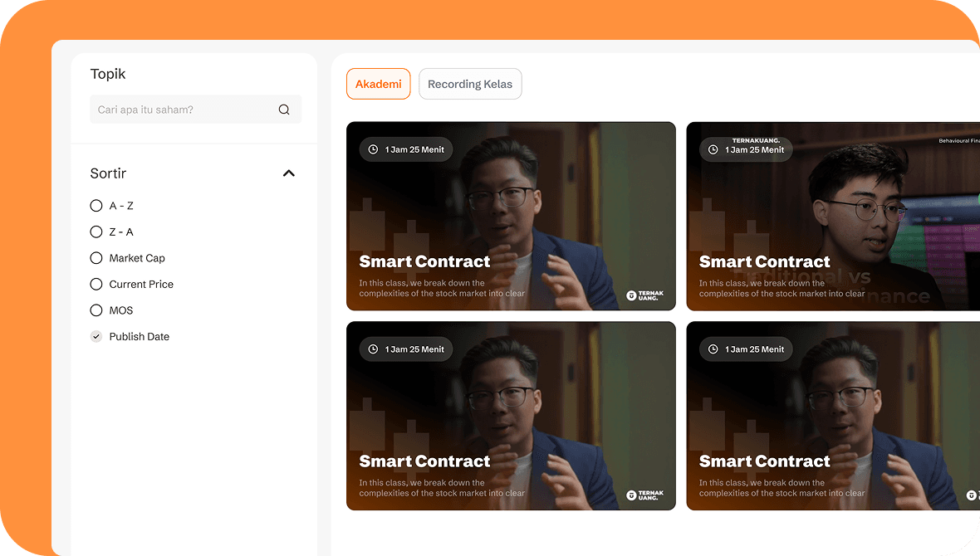Focus the 'Cari apa itu saham?' search field
This screenshot has width=980, height=556.
tap(196, 110)
